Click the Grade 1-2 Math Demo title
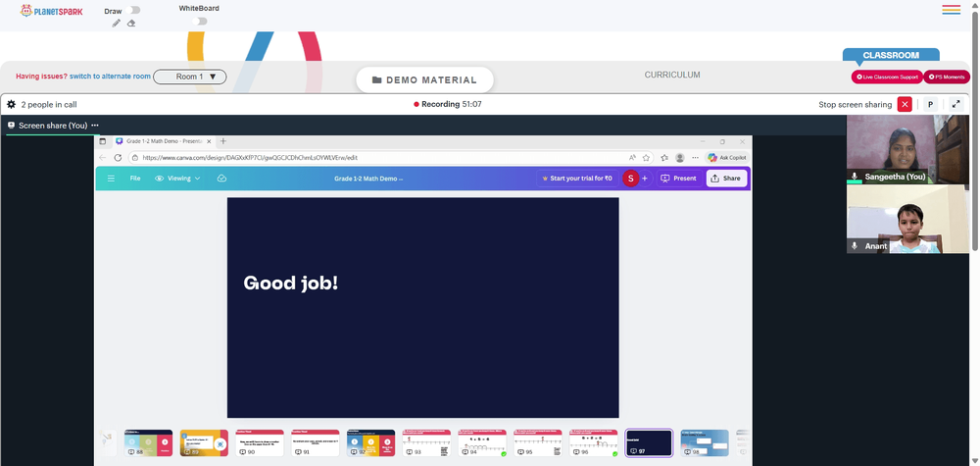 point(368,179)
